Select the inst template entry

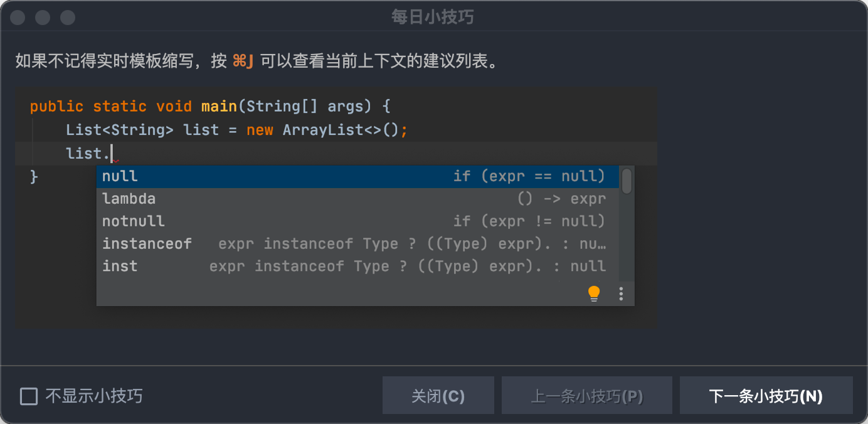click(x=251, y=266)
